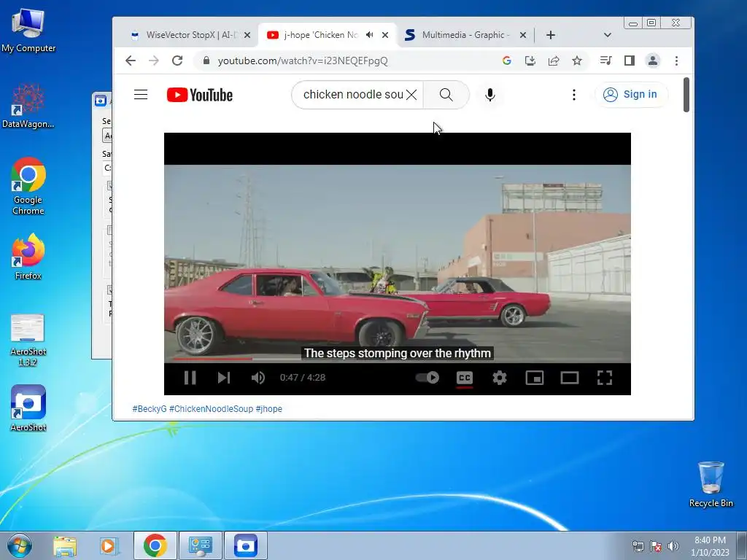Switch to AeroShot taskbar button
The height and width of the screenshot is (560, 747).
[x=245, y=545]
